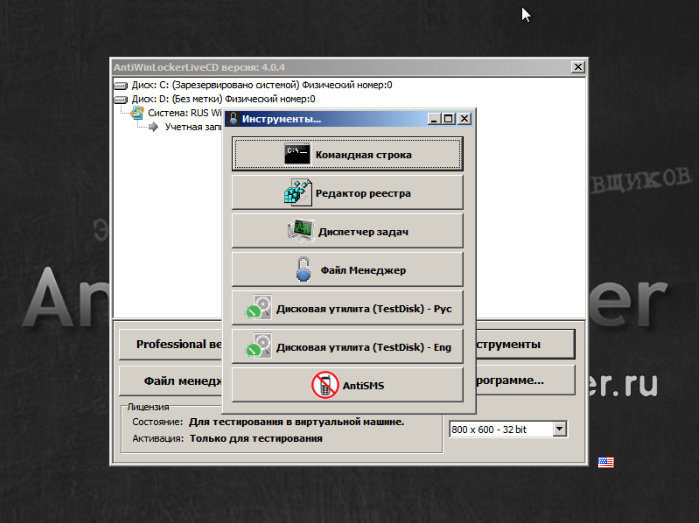Run Дисковая утилита (TestDisk) - Рус
Screen dimensions: 699x523
click(347, 308)
